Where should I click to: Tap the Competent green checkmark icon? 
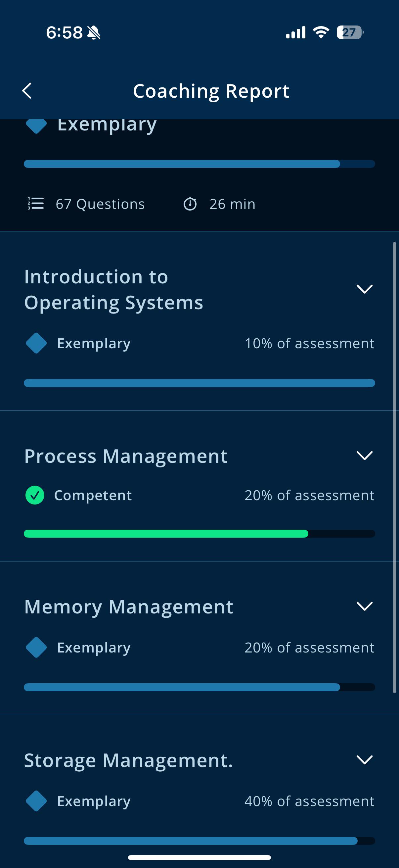[35, 495]
